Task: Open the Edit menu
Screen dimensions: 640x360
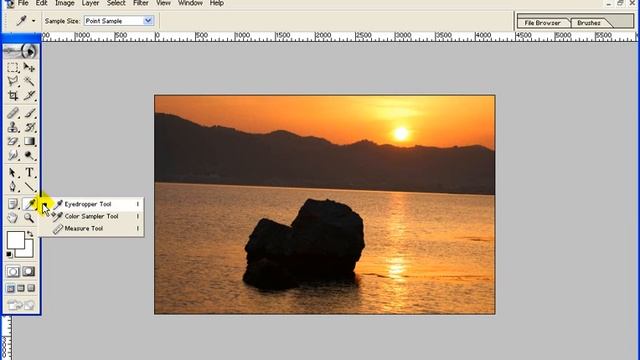Action: click(41, 3)
